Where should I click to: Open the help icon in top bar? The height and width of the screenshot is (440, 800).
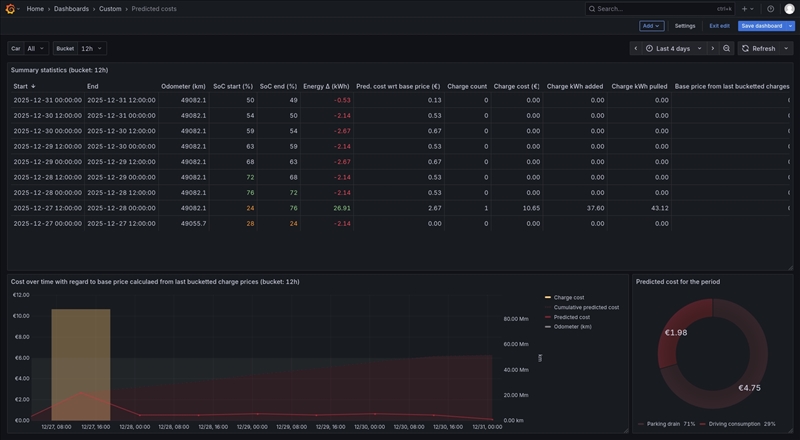click(x=770, y=8)
